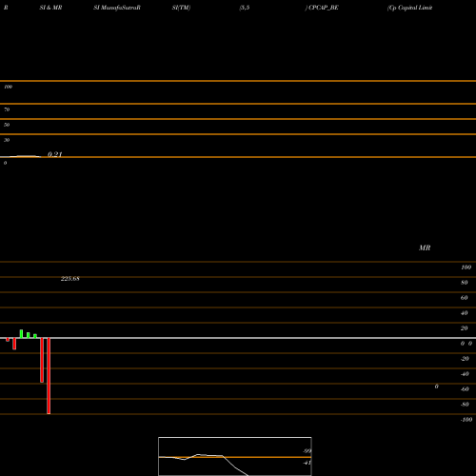476x476 pixels.
Task: Click the Cp Capital Limit header text
Action: click(x=409, y=8)
